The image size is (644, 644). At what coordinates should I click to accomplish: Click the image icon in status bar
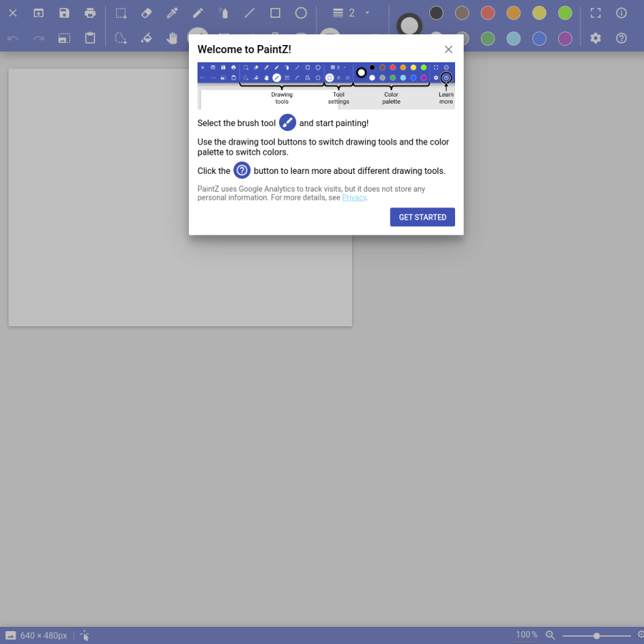pos(11,635)
